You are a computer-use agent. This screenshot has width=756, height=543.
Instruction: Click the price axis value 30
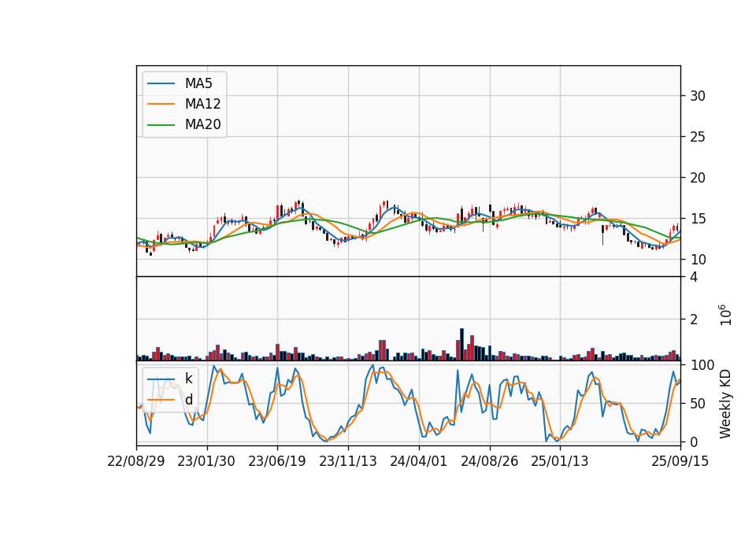pos(698,96)
